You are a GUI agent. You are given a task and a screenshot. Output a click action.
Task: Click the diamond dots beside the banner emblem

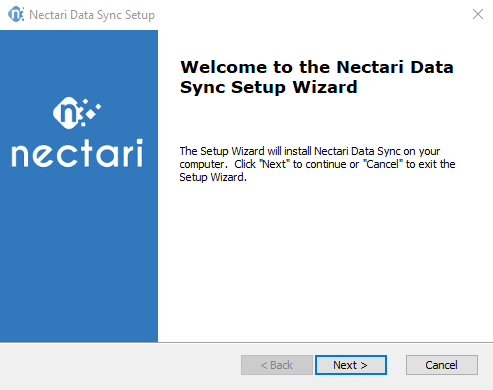pos(91,111)
